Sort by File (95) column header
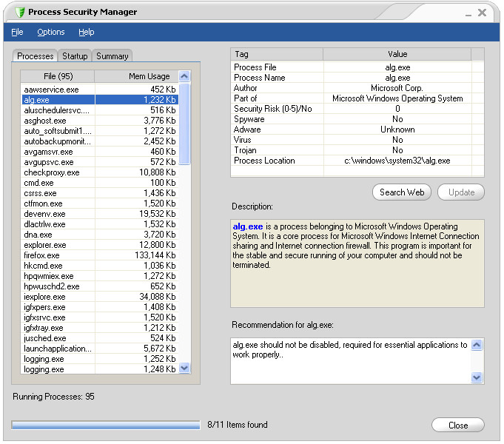504x444 pixels. [x=57, y=76]
